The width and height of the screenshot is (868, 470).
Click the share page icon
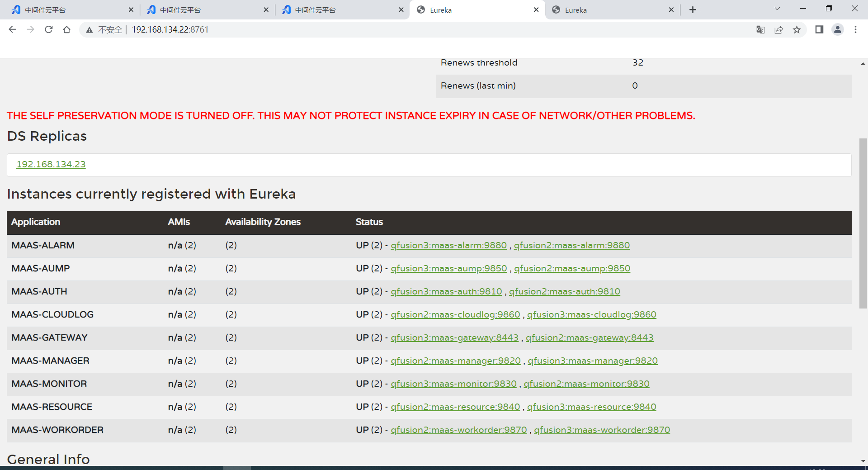pyautogui.click(x=778, y=30)
